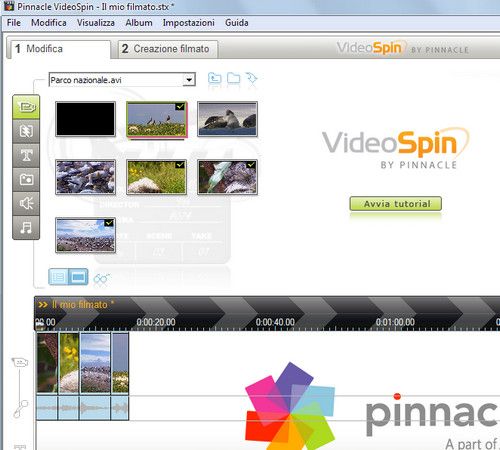This screenshot has height=450, width=500.
Task: Open the Album menu
Action: click(x=139, y=23)
